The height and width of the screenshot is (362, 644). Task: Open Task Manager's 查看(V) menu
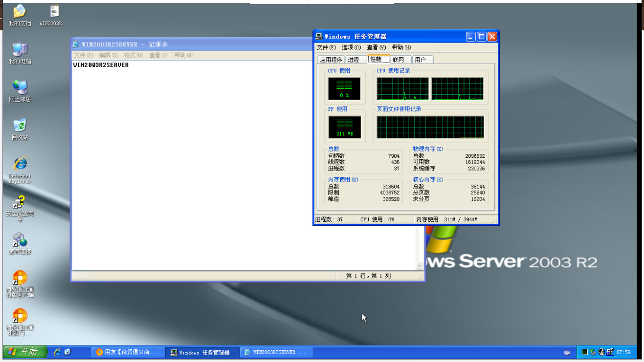click(x=376, y=47)
